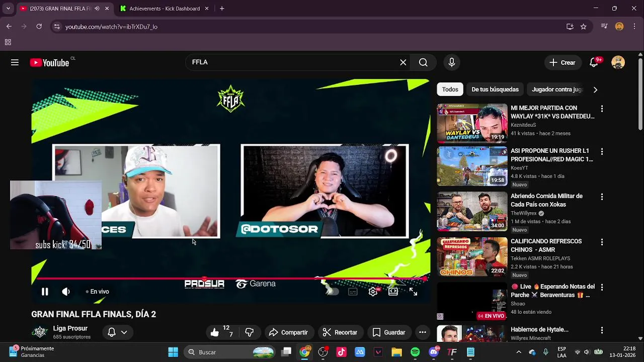
Task: Show hidden system tray icons
Action: pos(518,352)
